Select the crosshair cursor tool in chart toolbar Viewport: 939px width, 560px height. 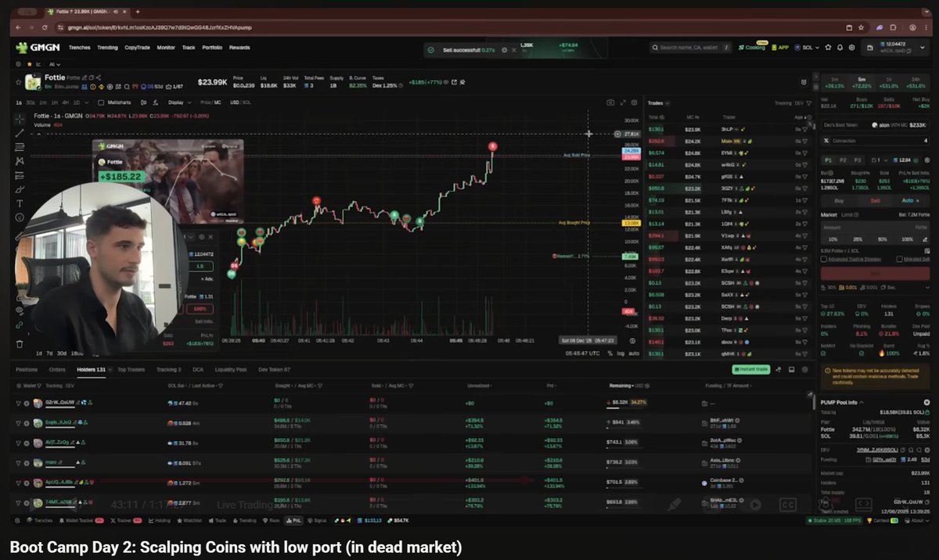[x=20, y=120]
